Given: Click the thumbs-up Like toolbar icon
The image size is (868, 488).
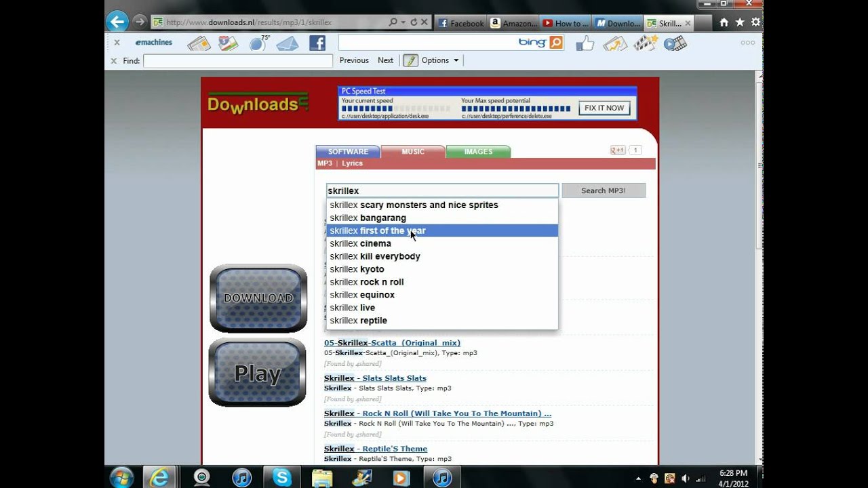Looking at the screenshot, I should 585,43.
